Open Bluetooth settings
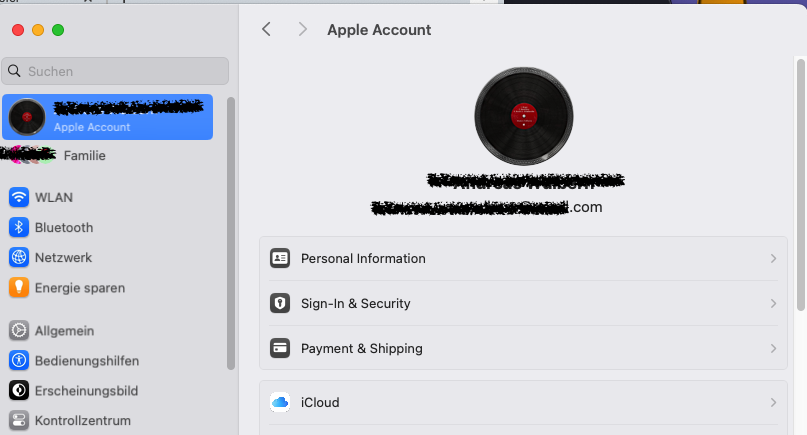This screenshot has height=435, width=807. [x=108, y=227]
